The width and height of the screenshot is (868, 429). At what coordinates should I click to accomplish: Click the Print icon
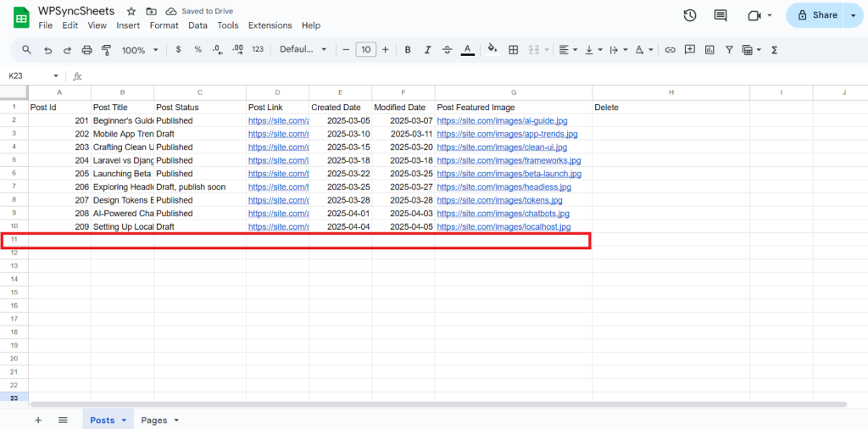pos(87,50)
